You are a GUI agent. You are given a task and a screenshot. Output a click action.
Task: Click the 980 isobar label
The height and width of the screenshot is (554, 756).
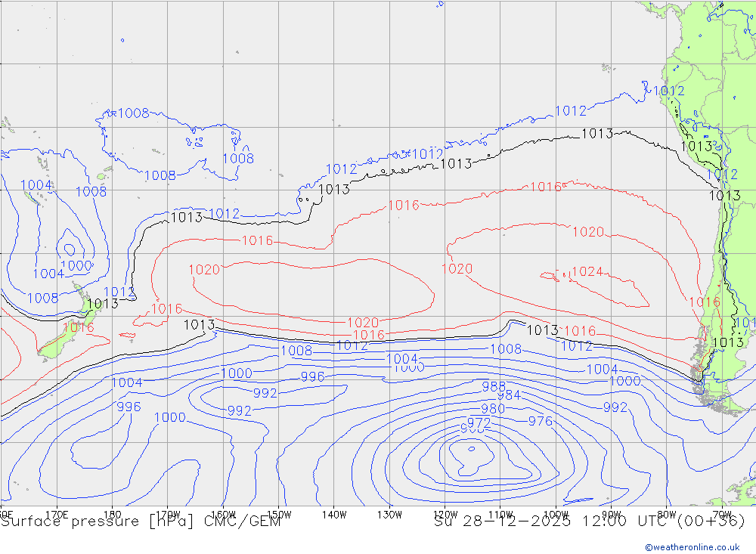[493, 409]
